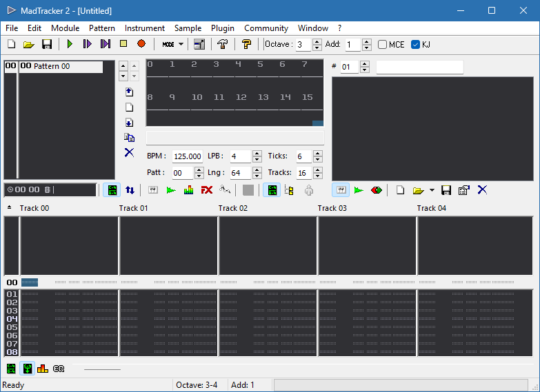Uncheck the KJ checkbox
Screen dimensions: 540x392
(415, 44)
